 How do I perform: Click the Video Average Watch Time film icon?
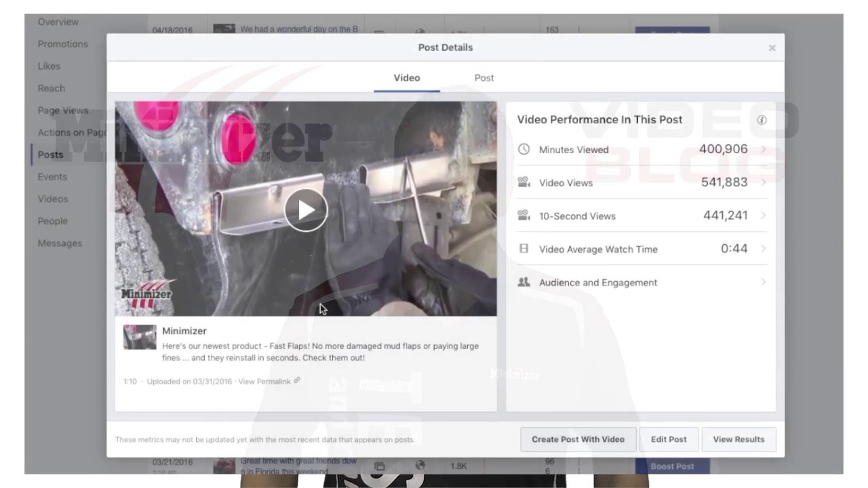tap(524, 249)
